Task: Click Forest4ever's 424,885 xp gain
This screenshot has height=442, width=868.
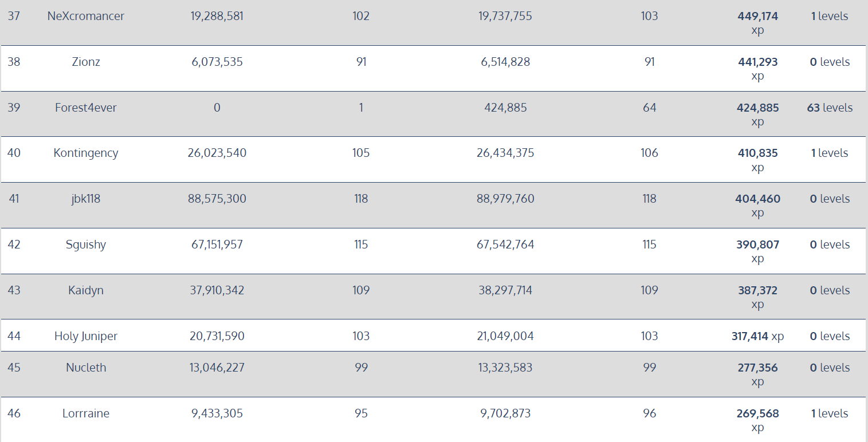Action: pos(757,114)
